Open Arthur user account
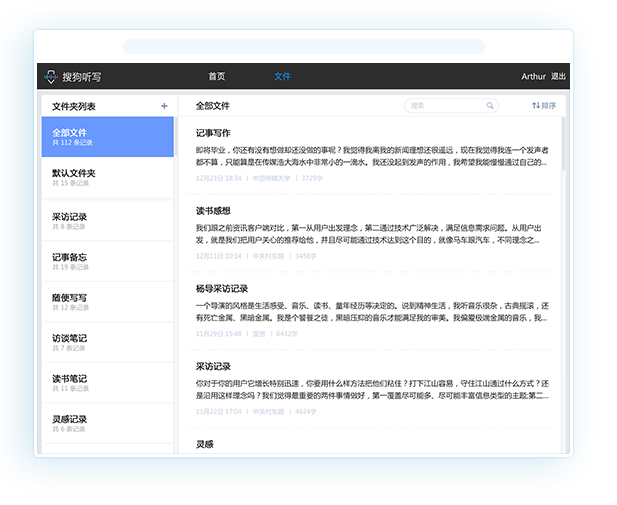Screen dimensions: 617x505 point(533,76)
